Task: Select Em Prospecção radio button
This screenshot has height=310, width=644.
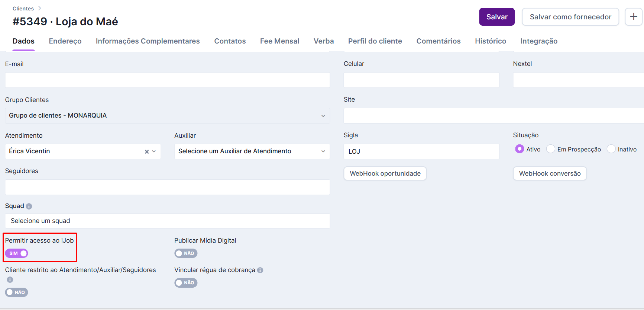Action: [551, 149]
